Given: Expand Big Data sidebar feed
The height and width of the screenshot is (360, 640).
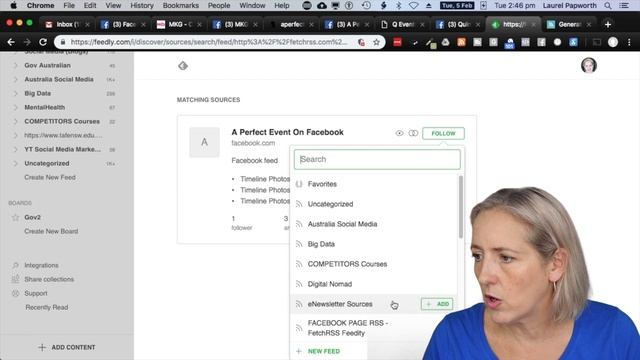Looking at the screenshot, I should pos(16,93).
